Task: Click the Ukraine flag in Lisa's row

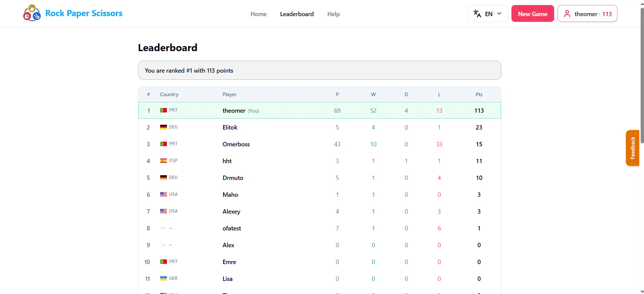Action: [x=164, y=279]
